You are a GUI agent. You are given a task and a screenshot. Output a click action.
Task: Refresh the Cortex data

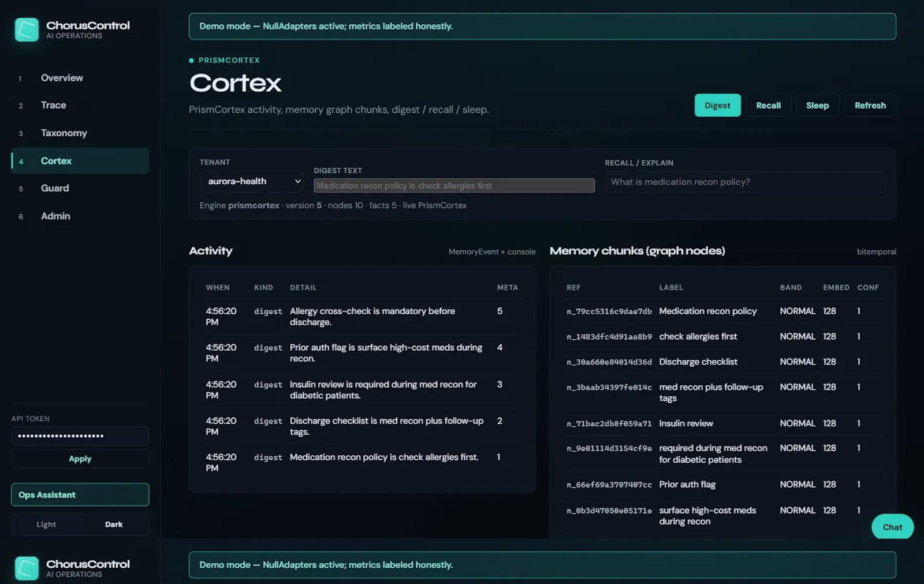870,105
